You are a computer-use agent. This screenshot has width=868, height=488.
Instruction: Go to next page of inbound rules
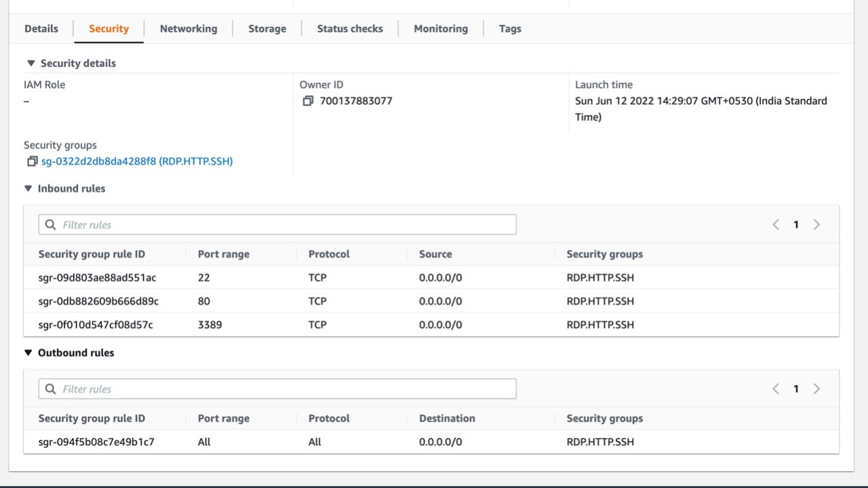coord(816,224)
